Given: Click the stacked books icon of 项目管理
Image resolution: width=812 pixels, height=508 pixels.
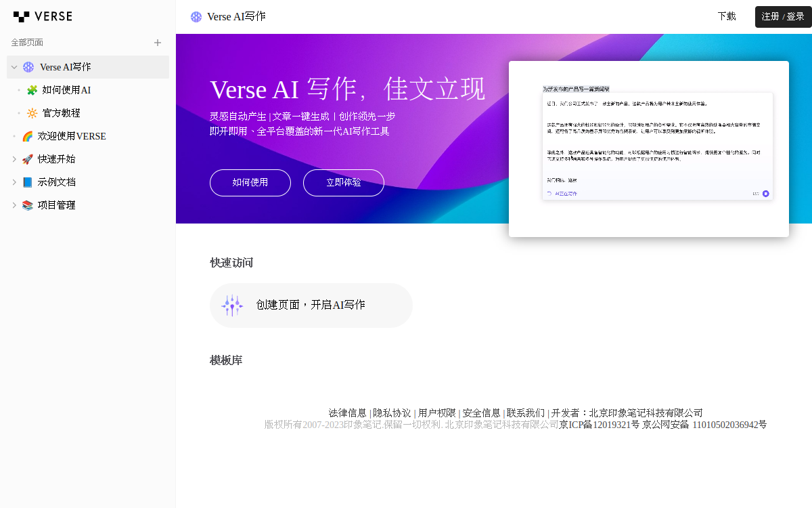Looking at the screenshot, I should [27, 205].
